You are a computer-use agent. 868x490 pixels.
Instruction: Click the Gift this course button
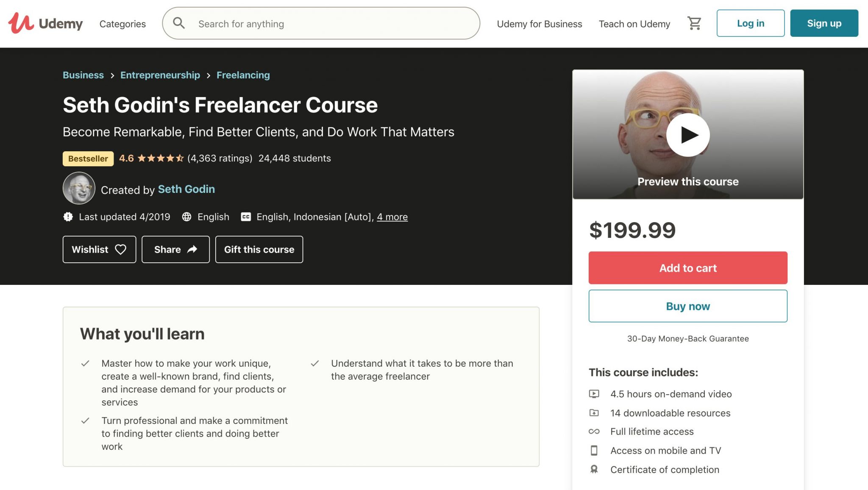tap(259, 249)
